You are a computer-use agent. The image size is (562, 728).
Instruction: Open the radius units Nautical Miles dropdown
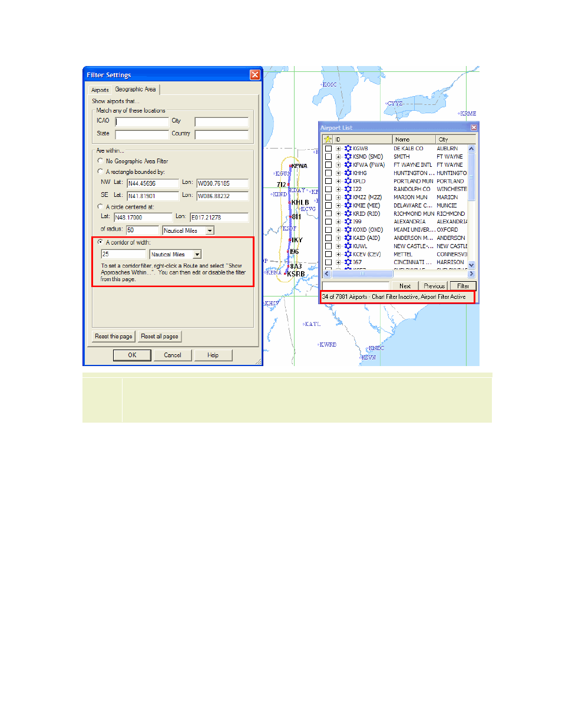[x=210, y=230]
